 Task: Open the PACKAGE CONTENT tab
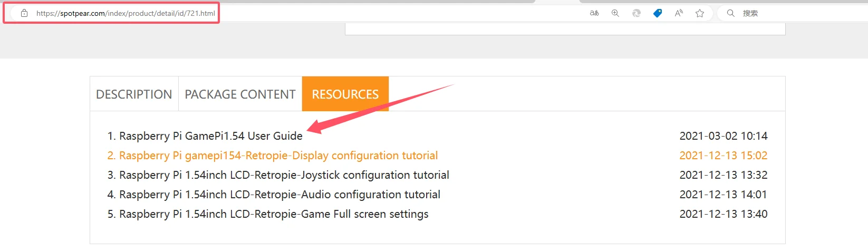click(x=240, y=94)
